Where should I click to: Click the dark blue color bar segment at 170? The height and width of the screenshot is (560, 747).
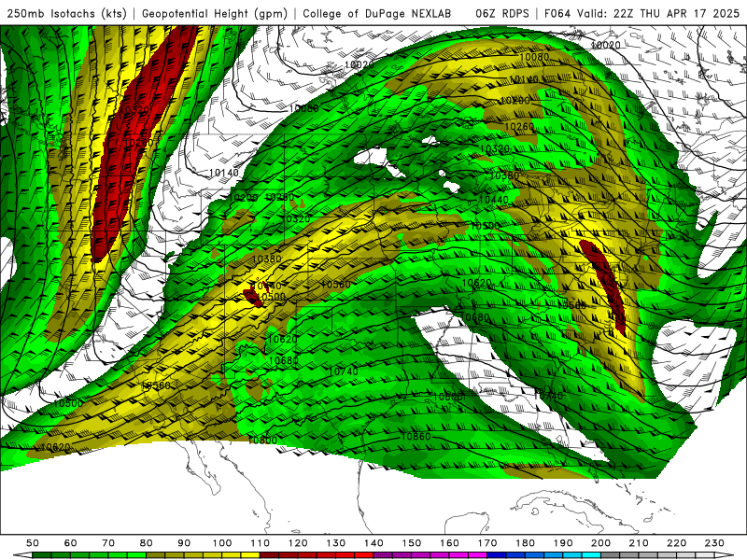(497, 555)
